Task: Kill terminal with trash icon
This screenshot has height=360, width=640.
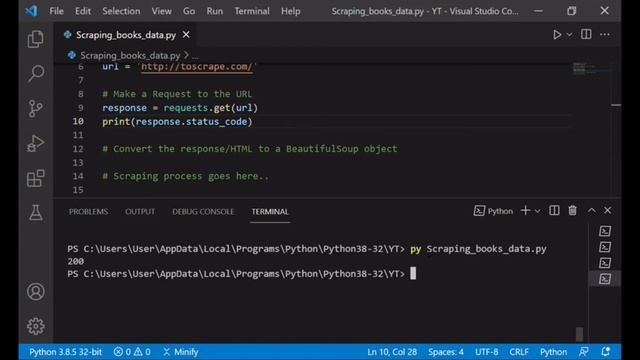Action: click(572, 210)
